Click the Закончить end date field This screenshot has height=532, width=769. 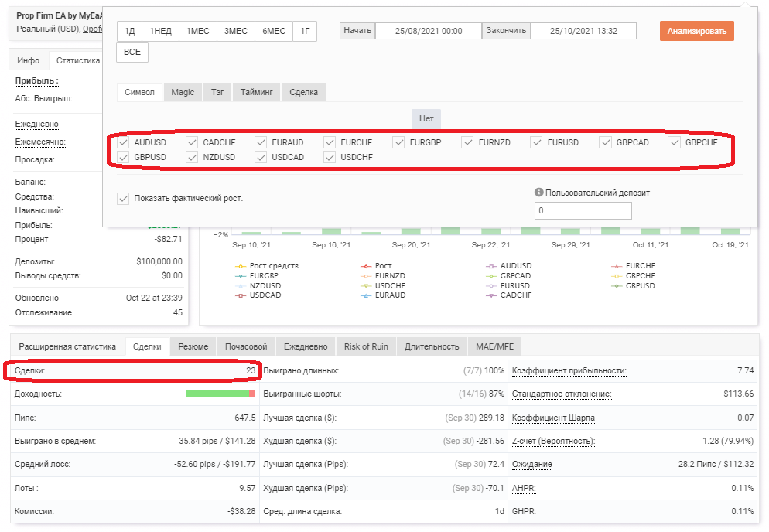583,31
